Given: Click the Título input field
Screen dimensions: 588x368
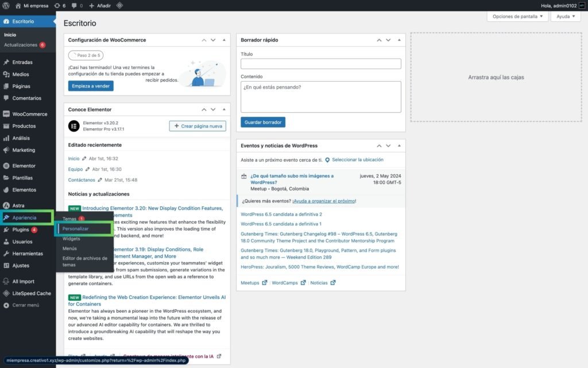Looking at the screenshot, I should point(321,64).
